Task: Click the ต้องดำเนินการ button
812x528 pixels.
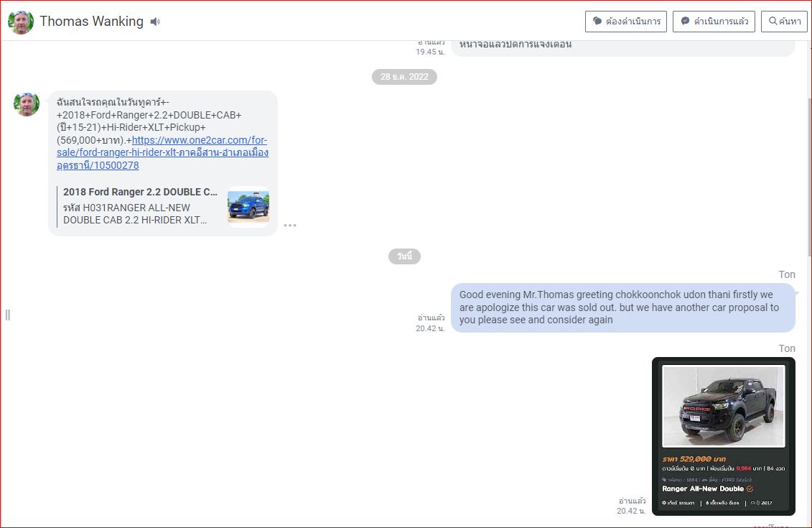Action: pyautogui.click(x=626, y=22)
